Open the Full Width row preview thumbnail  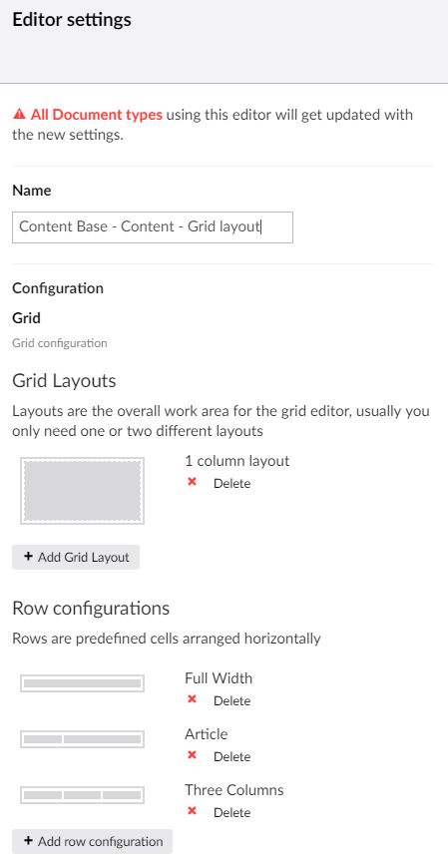coord(83,683)
